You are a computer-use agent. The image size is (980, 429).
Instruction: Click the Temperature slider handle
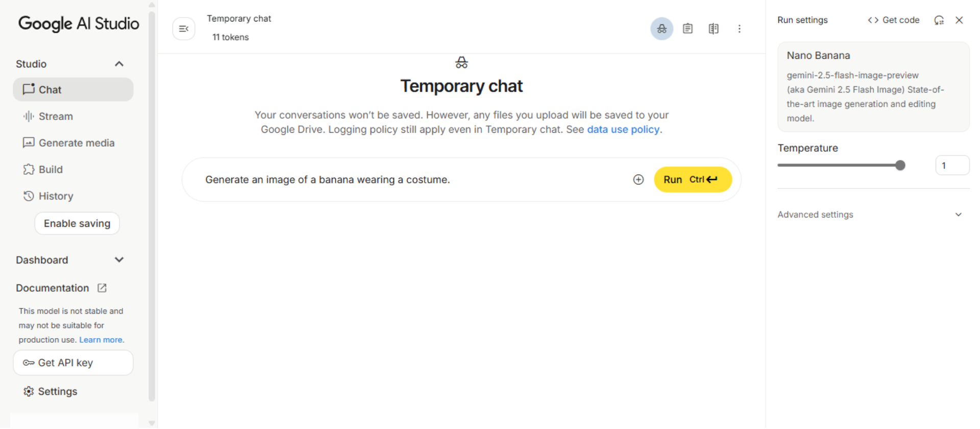[900, 165]
